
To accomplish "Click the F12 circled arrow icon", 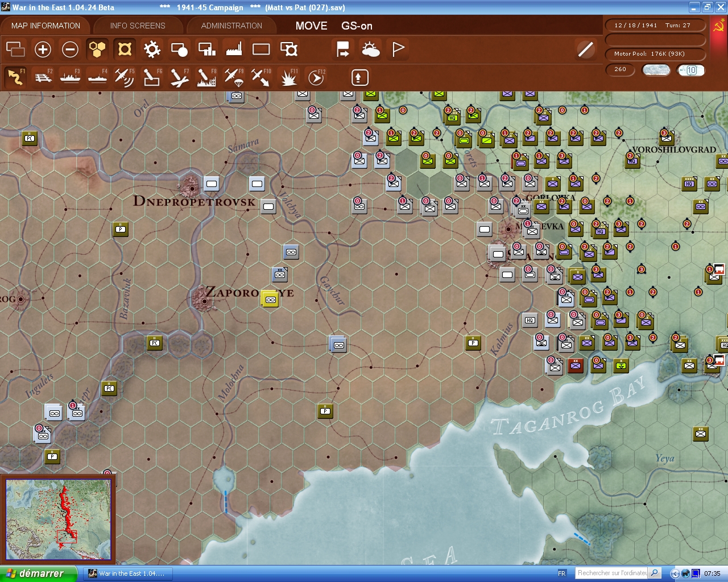I will click(x=316, y=77).
